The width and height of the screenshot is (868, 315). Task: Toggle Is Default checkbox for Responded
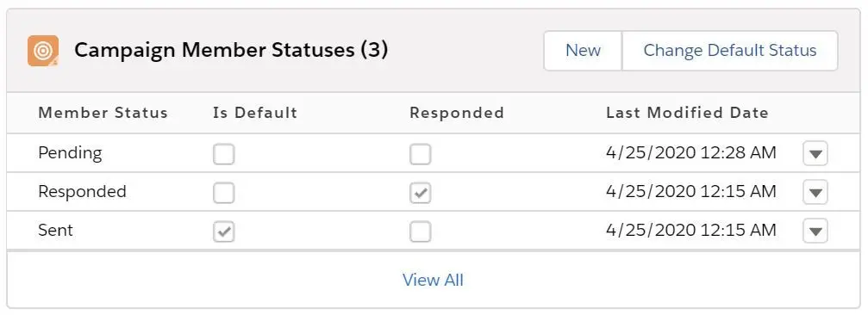coord(223,193)
